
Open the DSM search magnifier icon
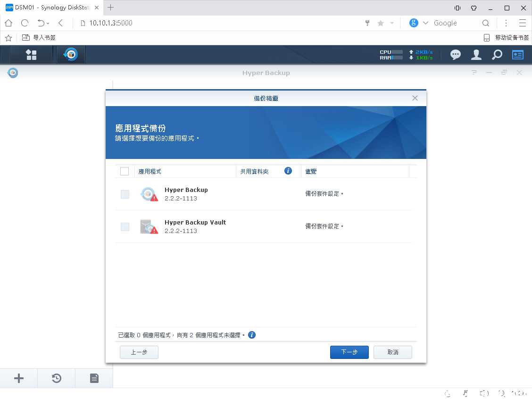tap(497, 55)
